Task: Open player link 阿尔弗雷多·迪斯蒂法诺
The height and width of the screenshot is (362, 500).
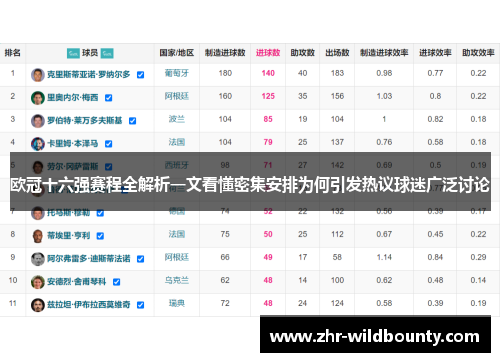Action: (89, 258)
